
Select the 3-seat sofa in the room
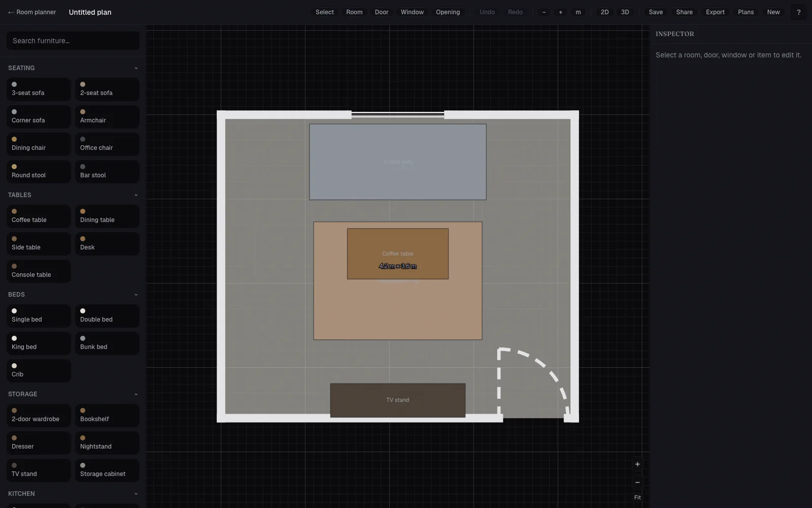[x=398, y=162]
